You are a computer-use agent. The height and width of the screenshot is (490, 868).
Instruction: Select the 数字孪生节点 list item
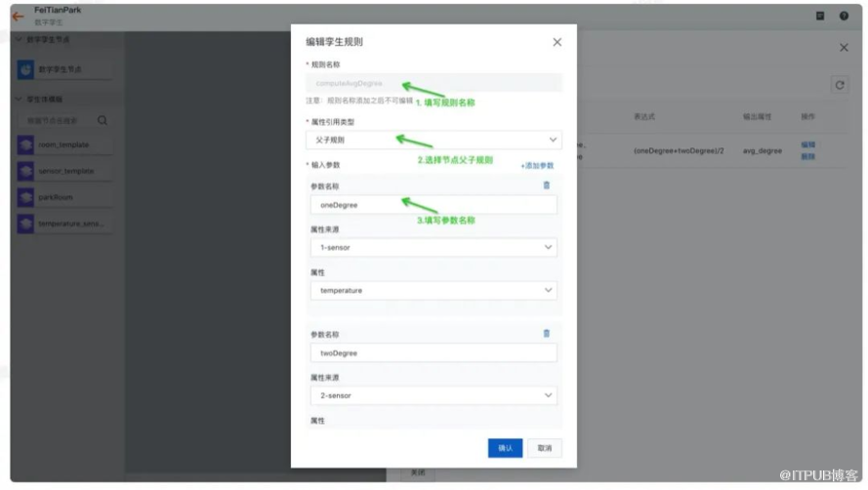pos(65,69)
